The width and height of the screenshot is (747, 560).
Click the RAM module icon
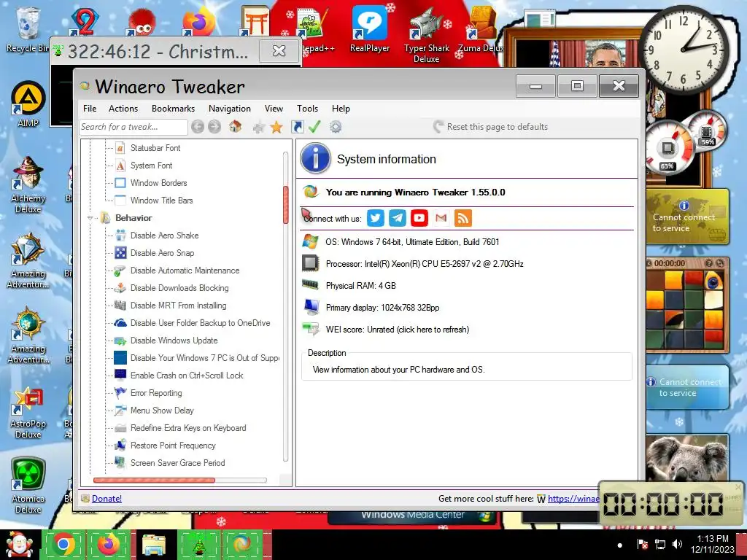point(310,285)
